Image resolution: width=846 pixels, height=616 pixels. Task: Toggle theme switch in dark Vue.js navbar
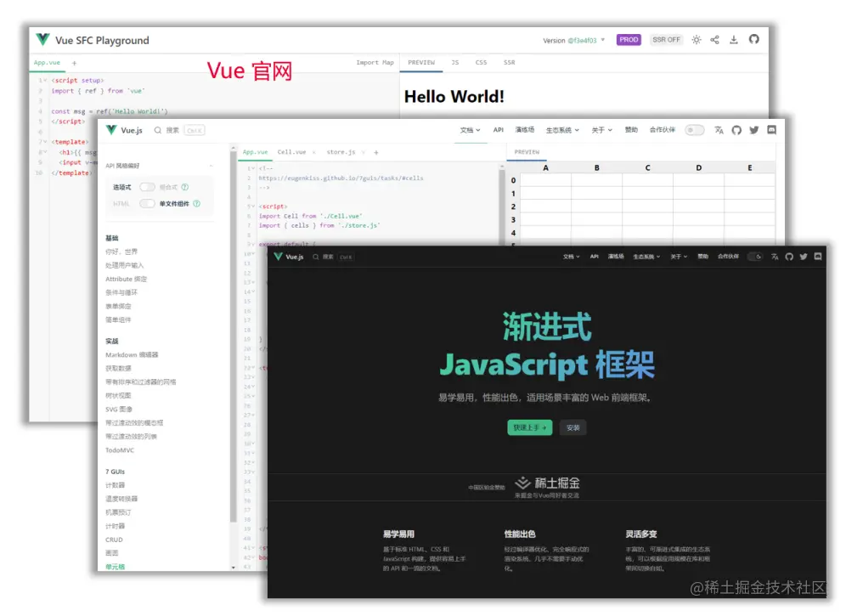coord(755,257)
